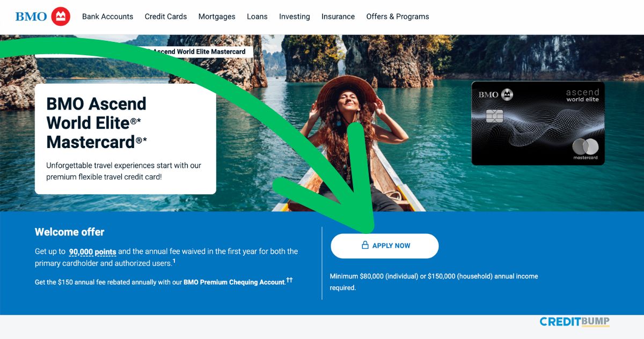
Task: Click the lock icon beside Apply Now
Action: (365, 246)
